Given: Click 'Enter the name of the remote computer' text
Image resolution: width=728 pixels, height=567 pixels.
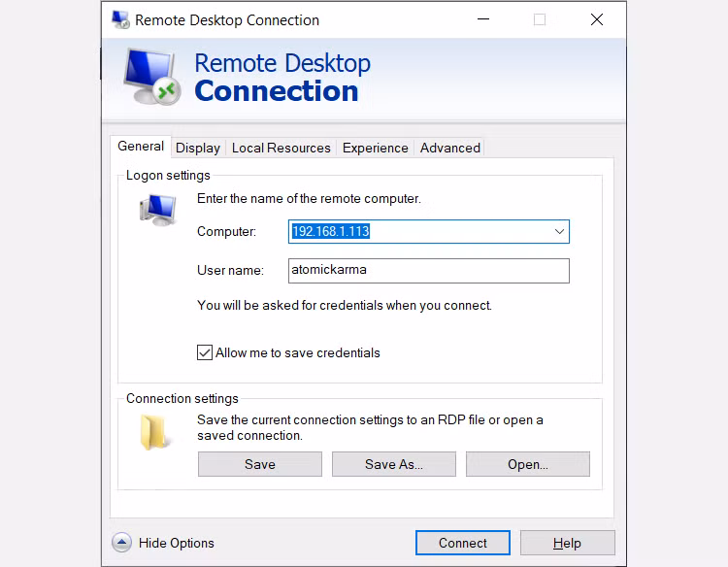Looking at the screenshot, I should 309,199.
